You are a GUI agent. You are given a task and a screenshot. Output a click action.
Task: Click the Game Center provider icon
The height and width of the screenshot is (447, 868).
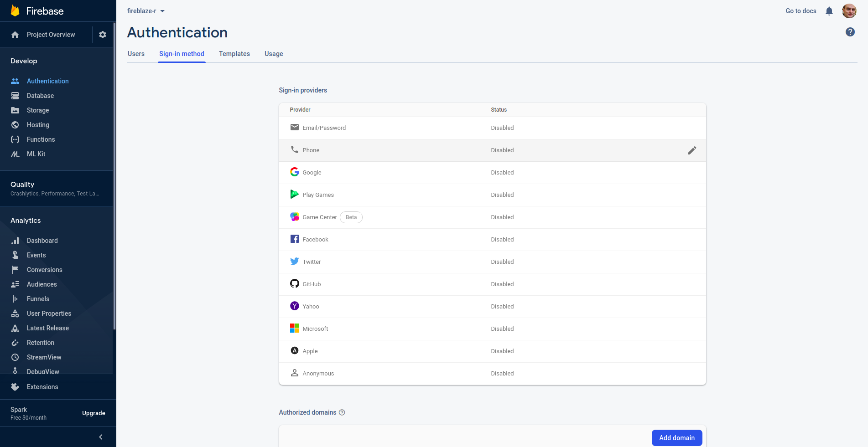(295, 216)
